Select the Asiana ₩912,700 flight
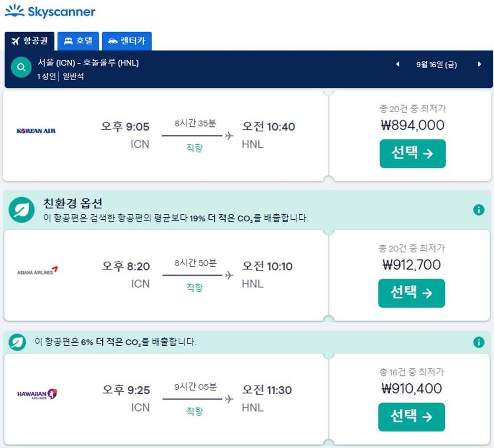 pyautogui.click(x=412, y=293)
